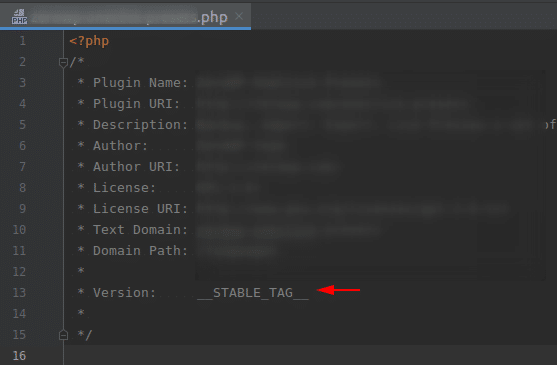This screenshot has height=365, width=557.
Task: Click line number 1 in gutter
Action: coord(22,41)
